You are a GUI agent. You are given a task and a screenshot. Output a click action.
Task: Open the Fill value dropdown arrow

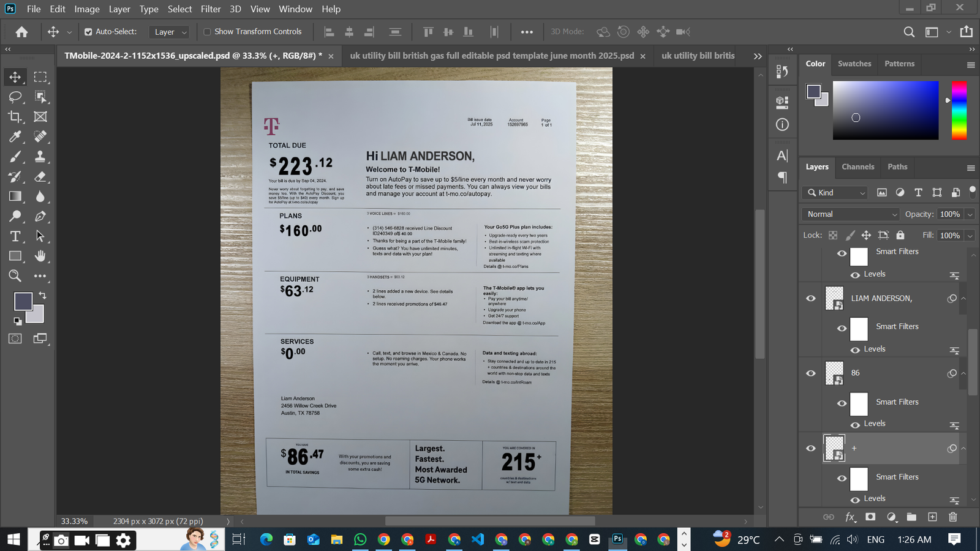pyautogui.click(x=970, y=236)
